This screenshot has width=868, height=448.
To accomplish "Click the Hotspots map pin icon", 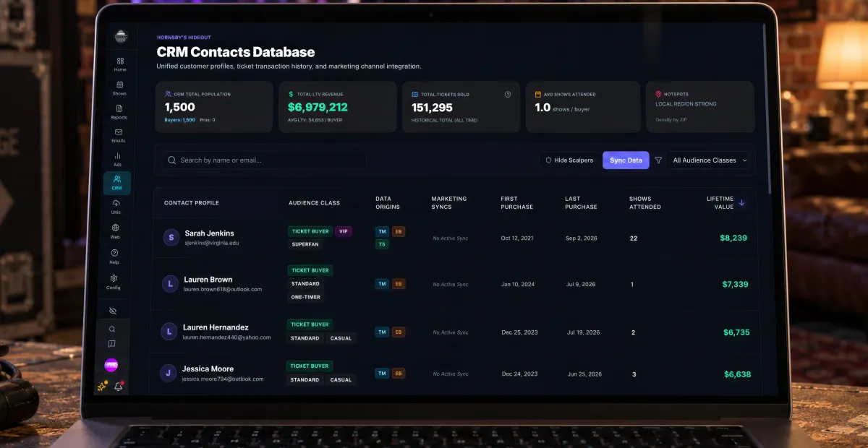I will pyautogui.click(x=658, y=94).
